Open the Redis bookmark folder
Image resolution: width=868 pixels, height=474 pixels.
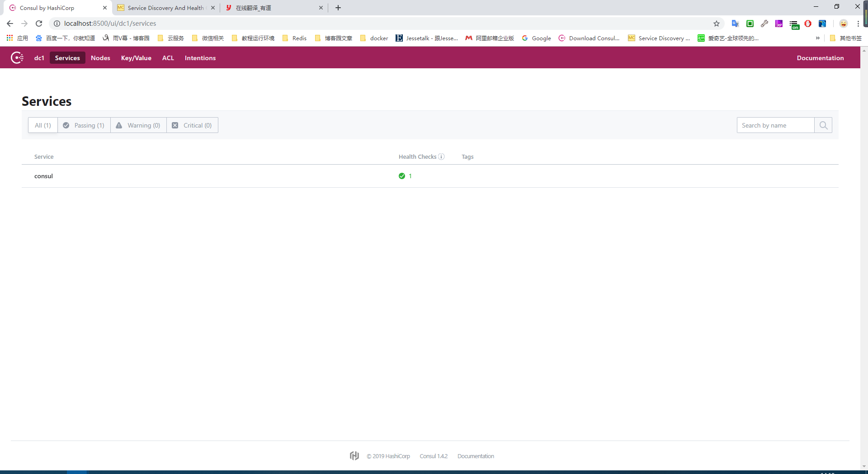pyautogui.click(x=294, y=38)
